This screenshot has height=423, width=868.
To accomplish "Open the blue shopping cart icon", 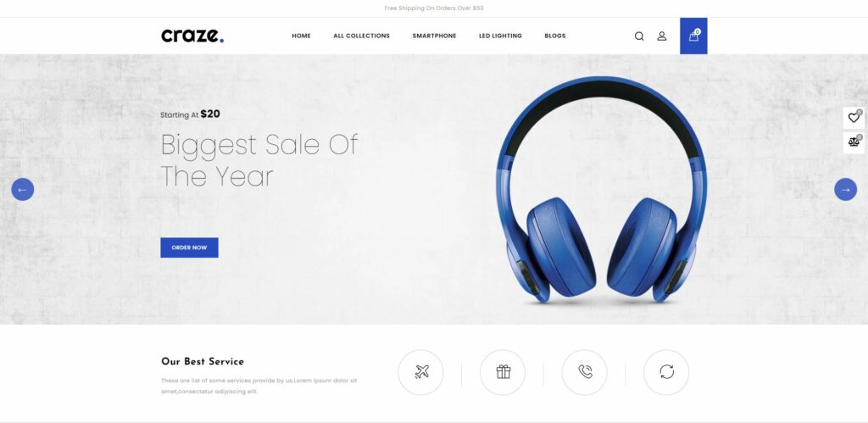I will [693, 36].
